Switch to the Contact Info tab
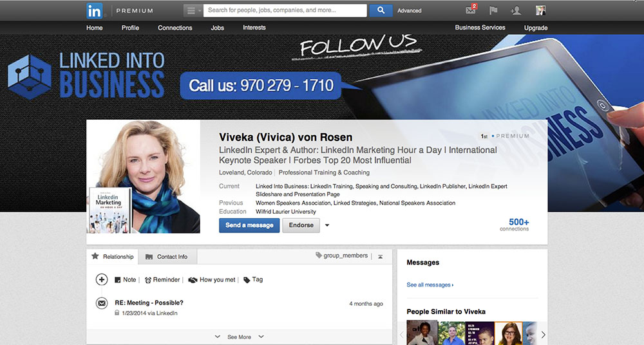644x345 pixels. coord(167,257)
